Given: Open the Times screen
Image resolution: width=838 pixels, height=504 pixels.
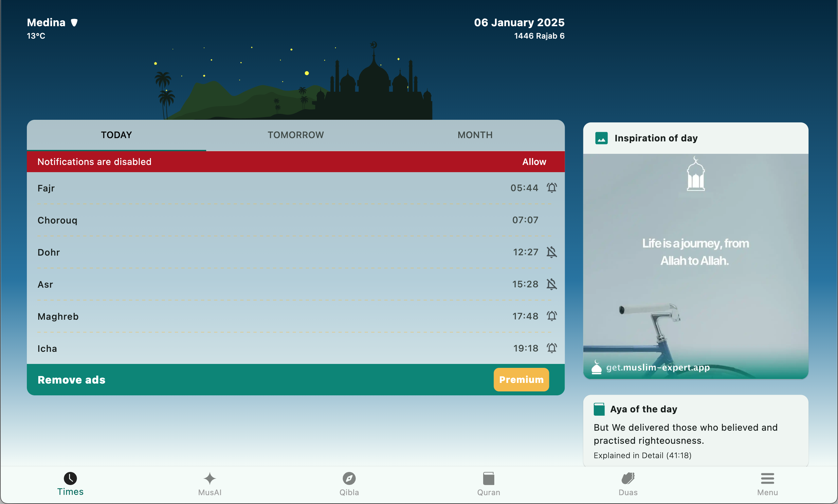Looking at the screenshot, I should 70,484.
